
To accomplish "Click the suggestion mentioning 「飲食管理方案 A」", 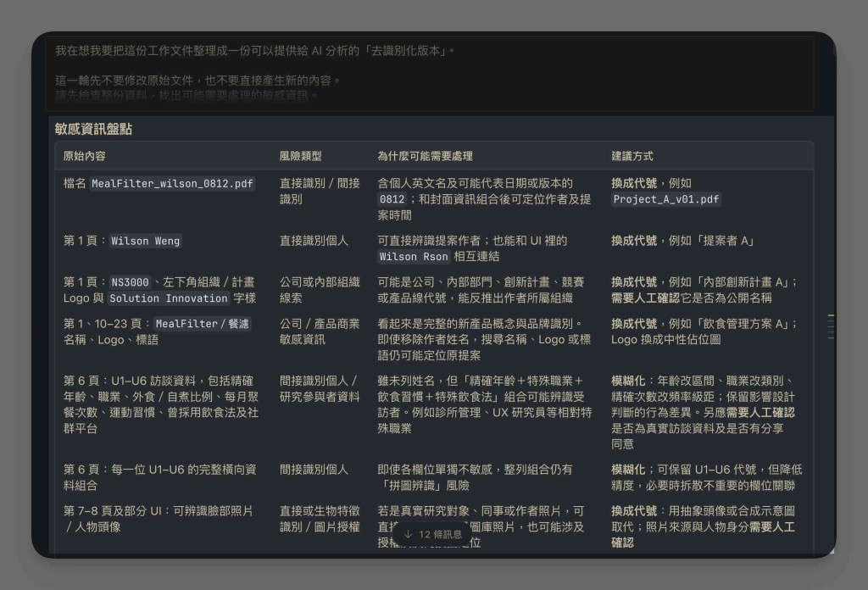I will point(704,331).
